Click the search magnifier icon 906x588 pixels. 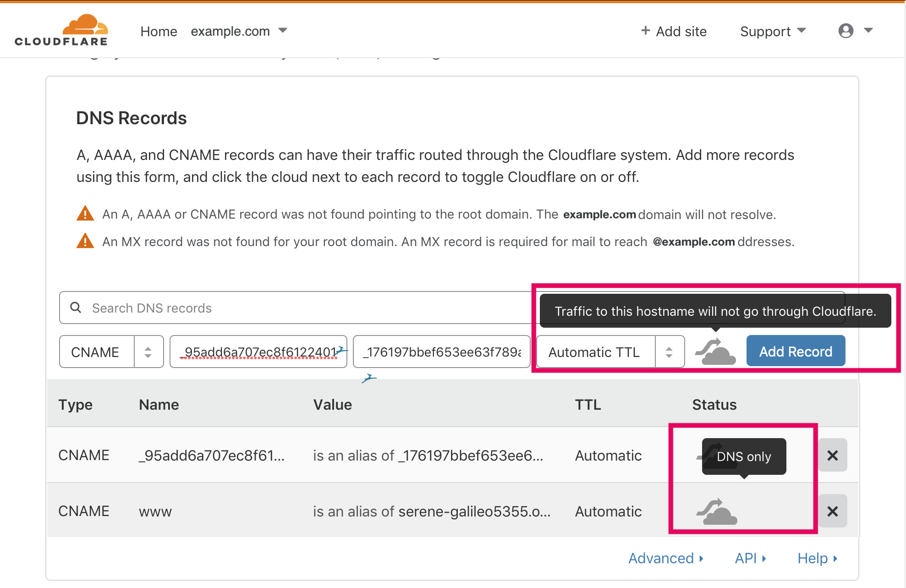click(x=76, y=308)
